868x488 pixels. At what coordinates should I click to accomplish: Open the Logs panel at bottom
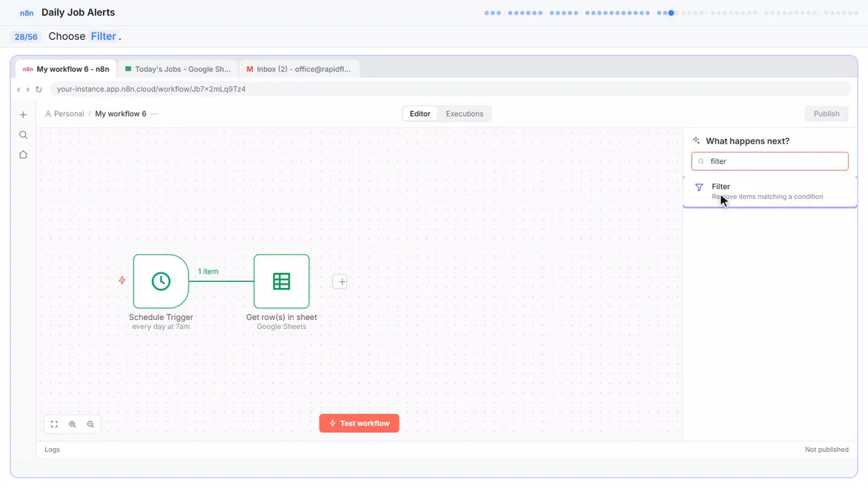(x=52, y=449)
